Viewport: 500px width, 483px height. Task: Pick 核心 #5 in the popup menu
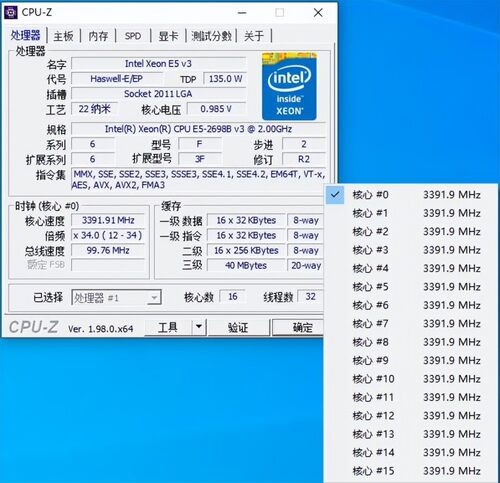[x=410, y=287]
